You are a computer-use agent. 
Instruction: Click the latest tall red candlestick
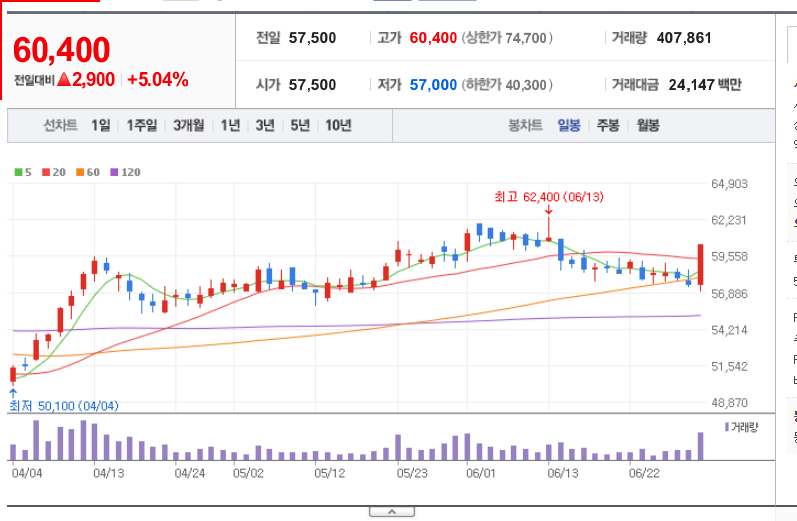tap(700, 264)
